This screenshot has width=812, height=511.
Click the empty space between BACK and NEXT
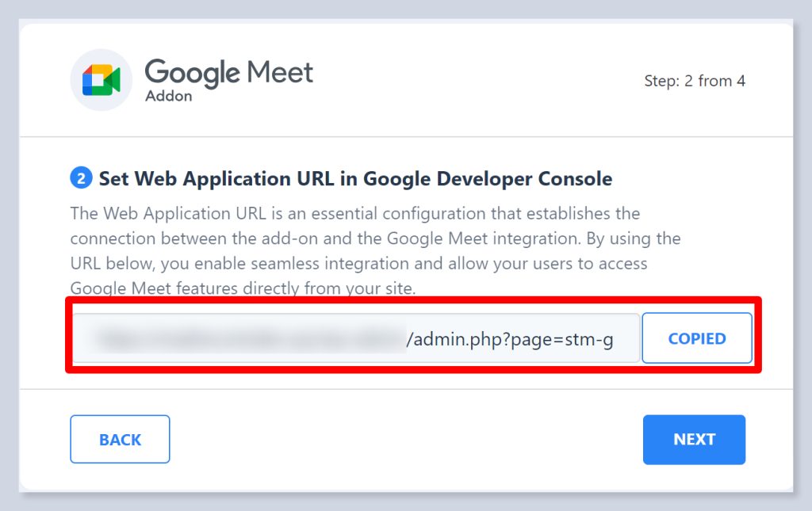[406, 440]
